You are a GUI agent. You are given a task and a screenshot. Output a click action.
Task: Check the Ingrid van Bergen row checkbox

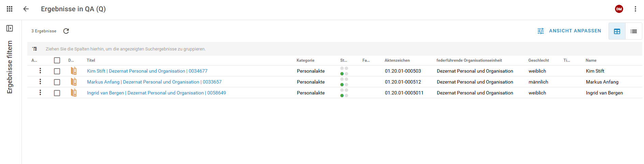point(57,93)
